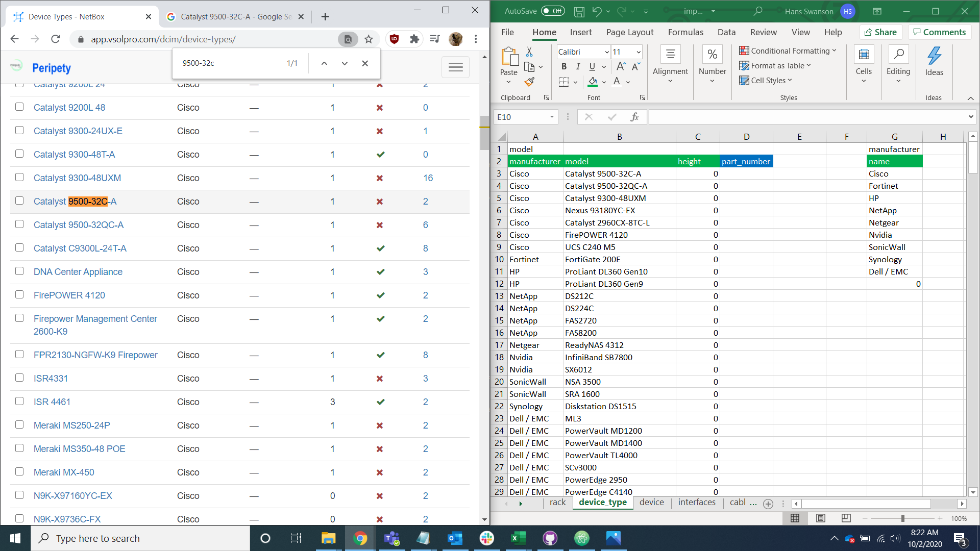Image resolution: width=980 pixels, height=551 pixels.
Task: Switch to the Google Search browser tab
Action: pos(236,17)
